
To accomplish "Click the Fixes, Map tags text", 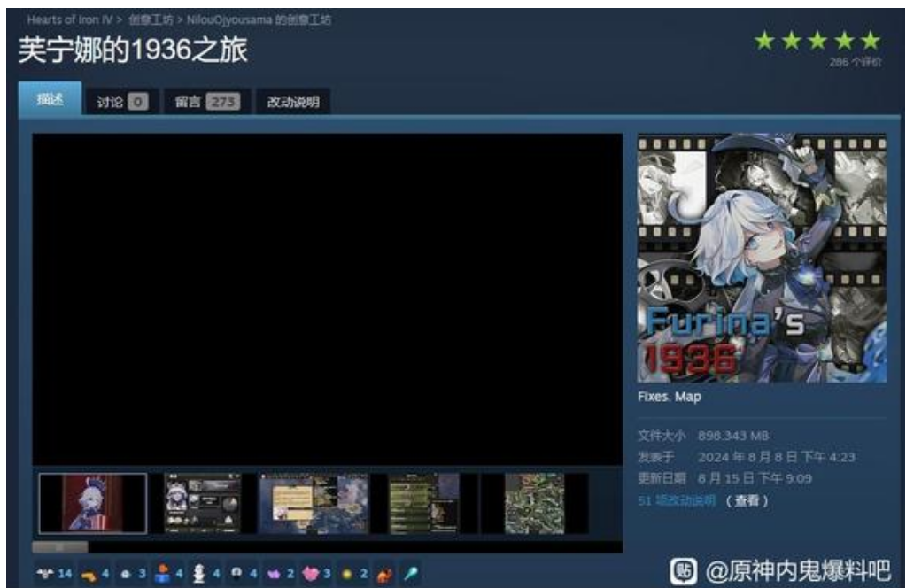I will coord(670,397).
